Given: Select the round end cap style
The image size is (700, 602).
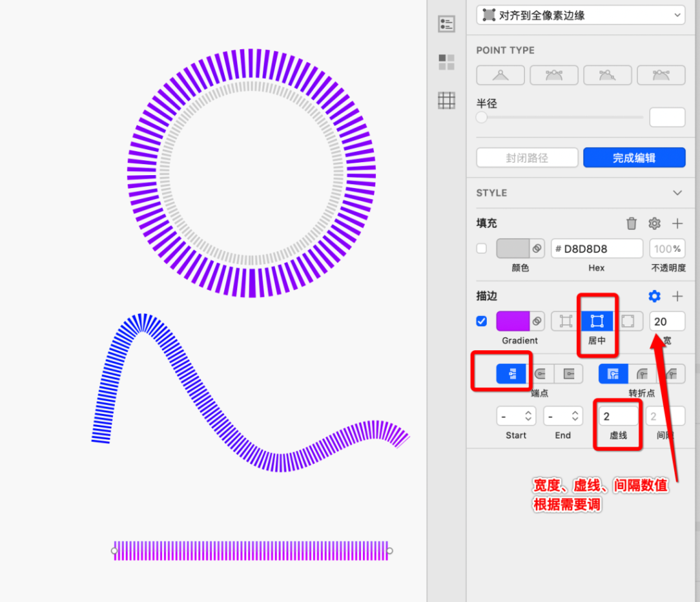Looking at the screenshot, I should [540, 374].
